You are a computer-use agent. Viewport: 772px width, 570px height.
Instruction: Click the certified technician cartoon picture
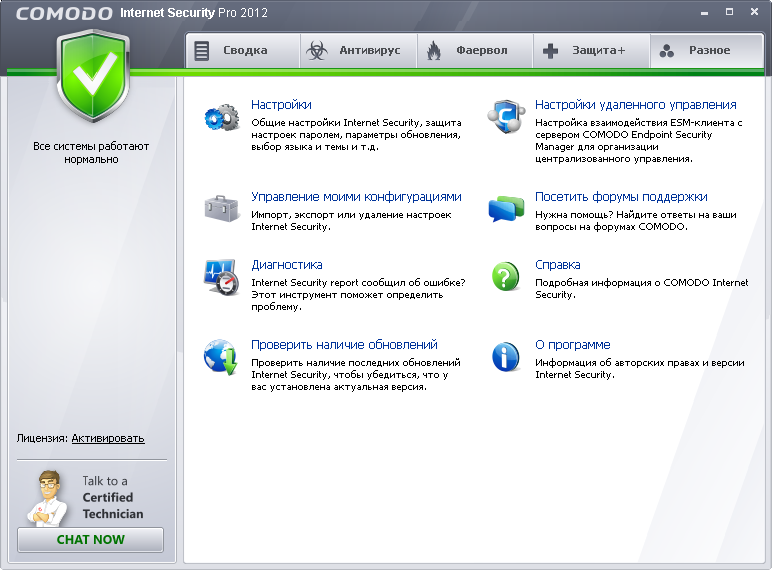(48, 499)
